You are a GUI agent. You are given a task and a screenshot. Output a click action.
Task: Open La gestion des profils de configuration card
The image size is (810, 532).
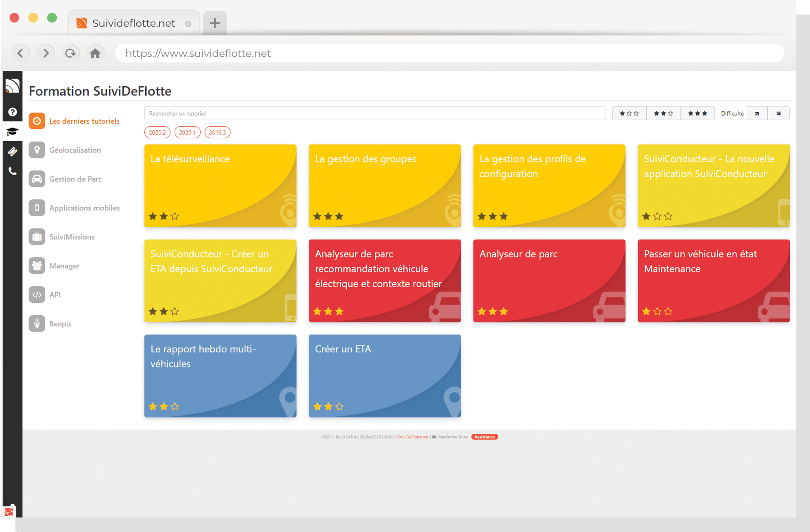(550, 186)
